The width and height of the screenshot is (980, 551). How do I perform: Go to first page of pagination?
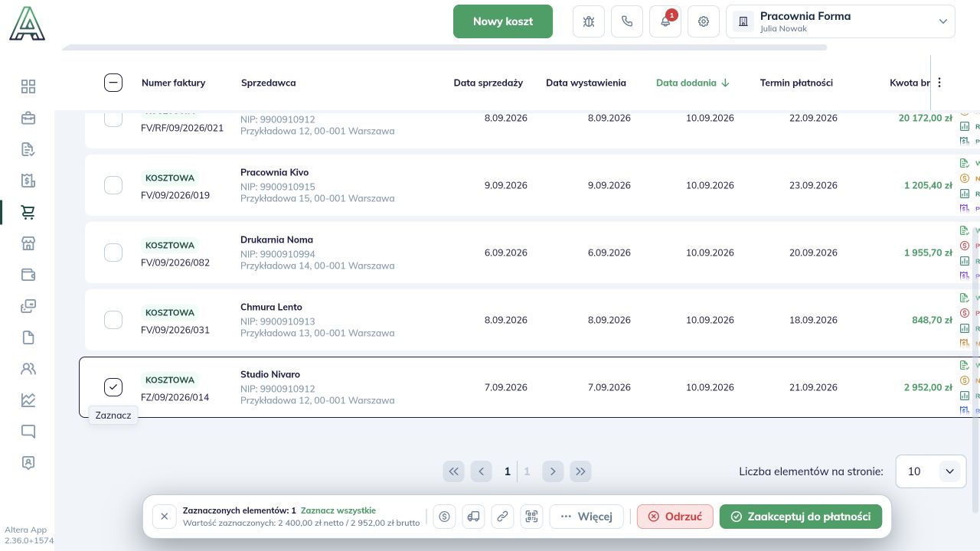454,471
